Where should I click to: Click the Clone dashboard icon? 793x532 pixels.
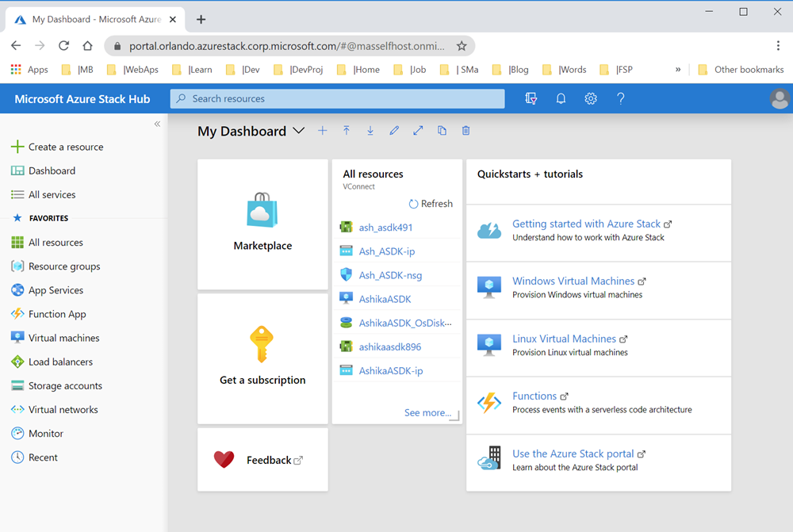[x=442, y=130]
